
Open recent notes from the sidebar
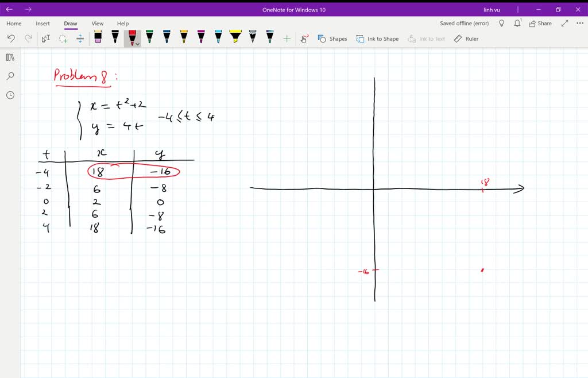click(x=10, y=95)
